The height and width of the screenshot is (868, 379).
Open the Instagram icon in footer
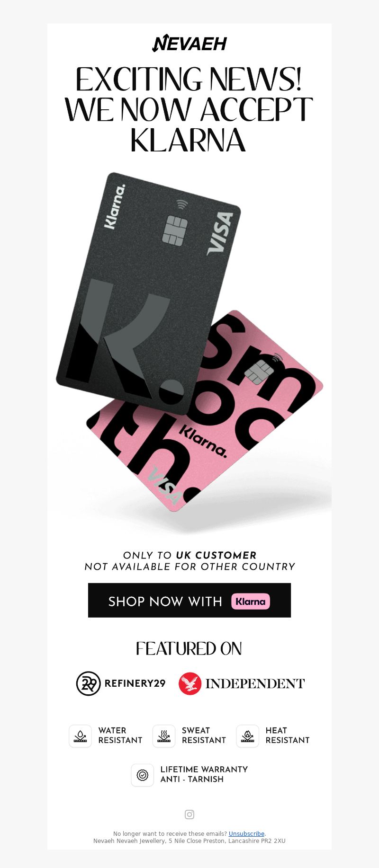pyautogui.click(x=189, y=815)
